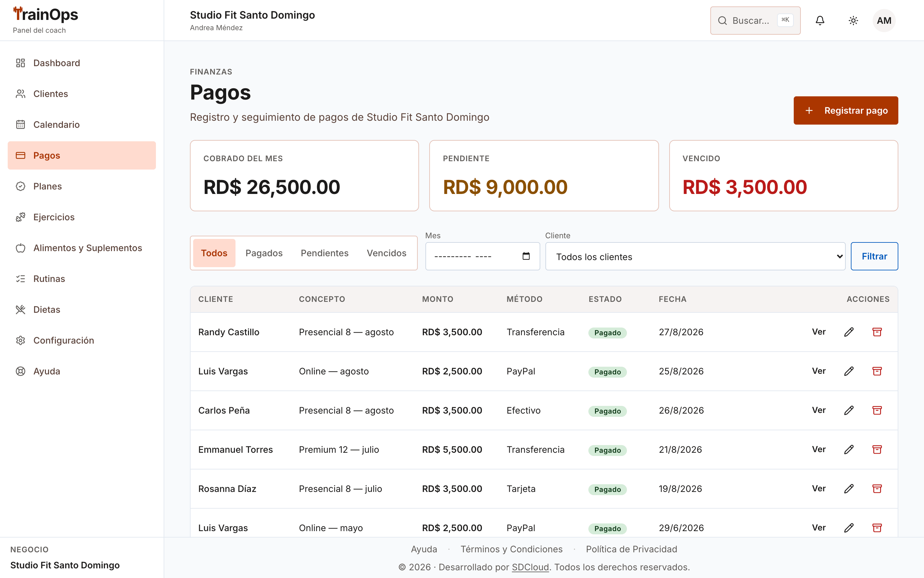924x578 pixels.
Task: Click the search magnifier icon
Action: [x=723, y=21]
